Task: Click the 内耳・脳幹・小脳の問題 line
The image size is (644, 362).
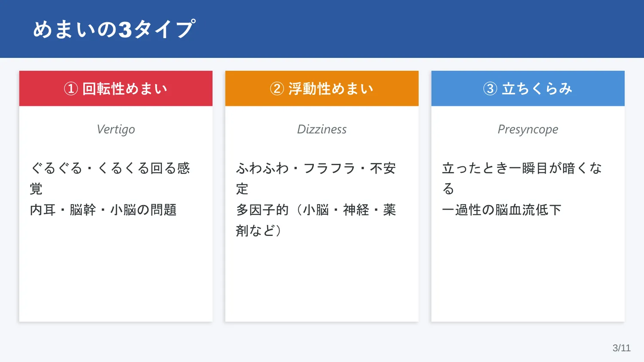Action: click(x=103, y=210)
